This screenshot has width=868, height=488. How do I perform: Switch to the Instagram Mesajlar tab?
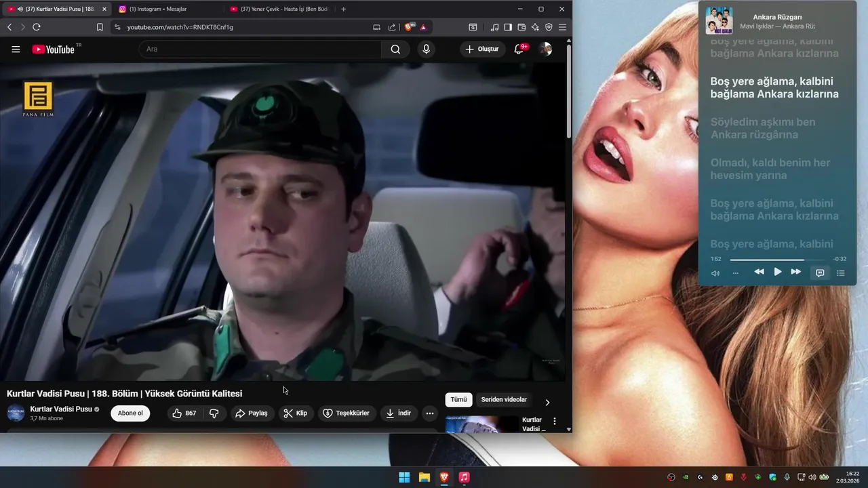[x=166, y=9]
